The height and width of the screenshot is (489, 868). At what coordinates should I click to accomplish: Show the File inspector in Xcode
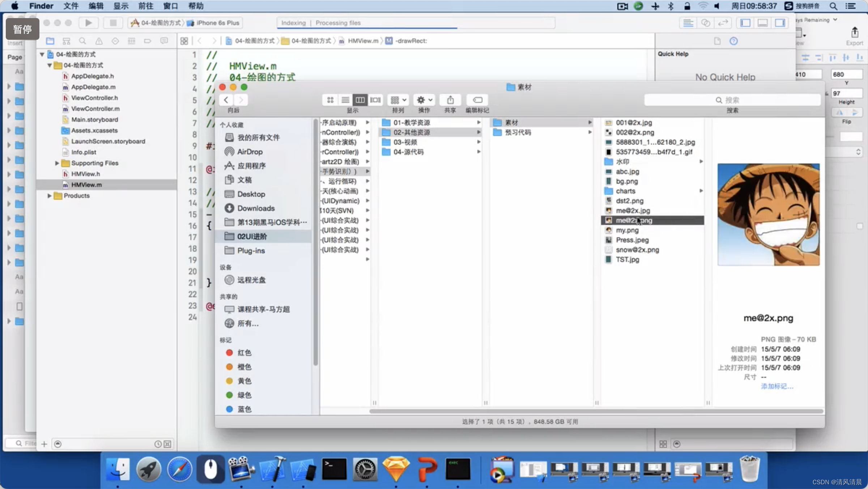717,41
